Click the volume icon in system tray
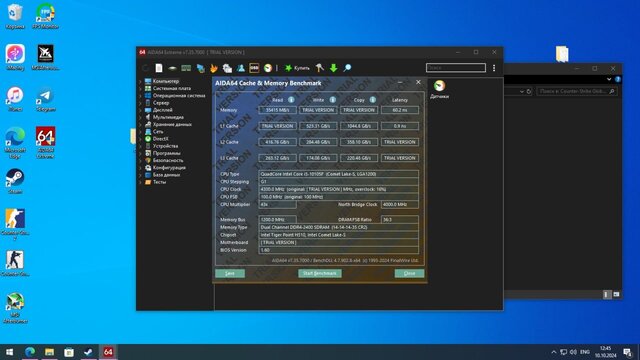This screenshot has height=360, width=640. [573, 352]
